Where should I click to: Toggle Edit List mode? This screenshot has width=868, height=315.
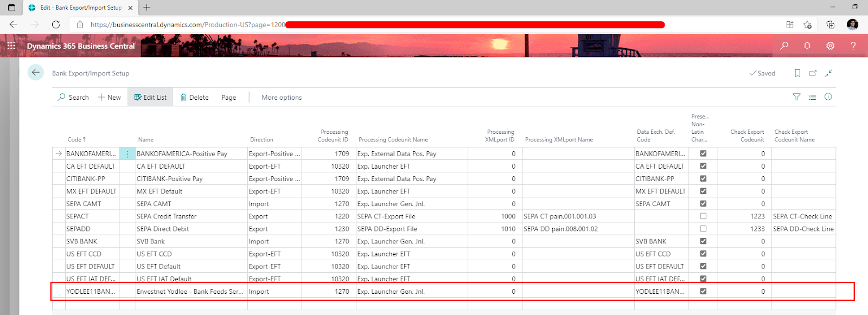150,97
